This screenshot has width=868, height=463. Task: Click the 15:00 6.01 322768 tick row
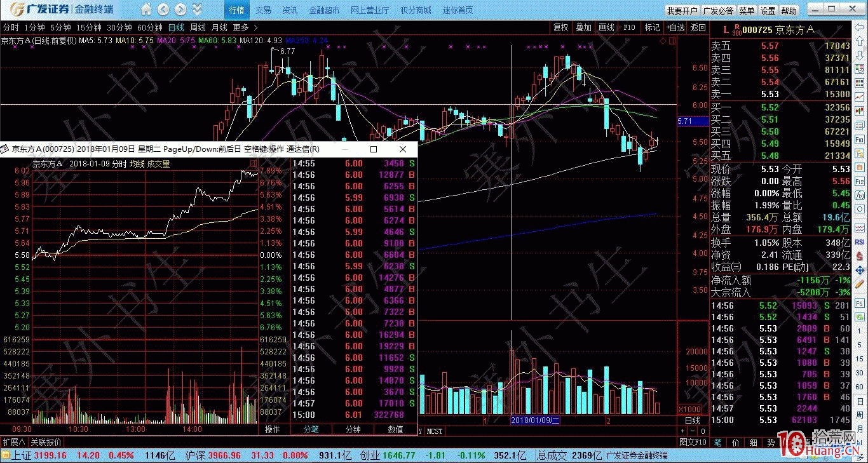tap(354, 415)
